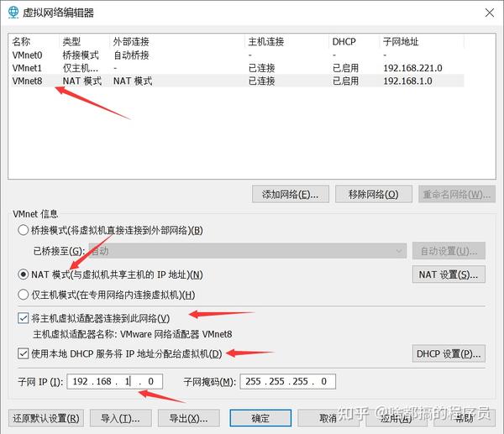The width and height of the screenshot is (504, 434).
Task: Click the 帮助 button
Action: click(465, 418)
